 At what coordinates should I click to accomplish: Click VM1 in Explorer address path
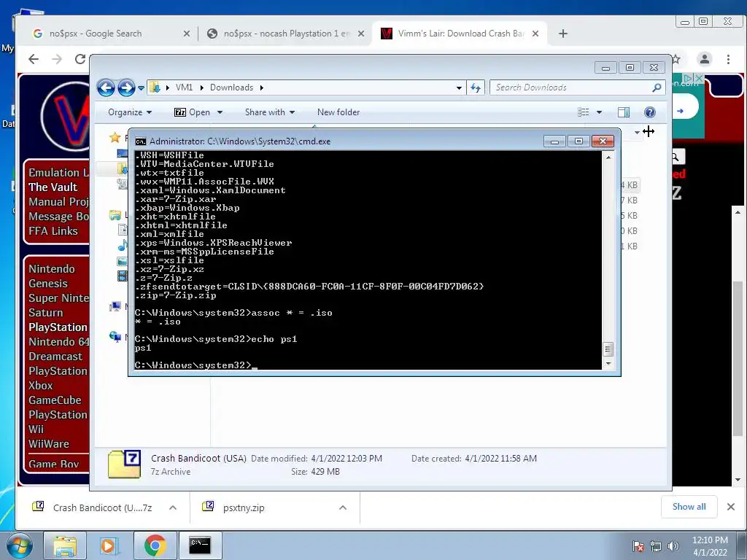coord(184,87)
